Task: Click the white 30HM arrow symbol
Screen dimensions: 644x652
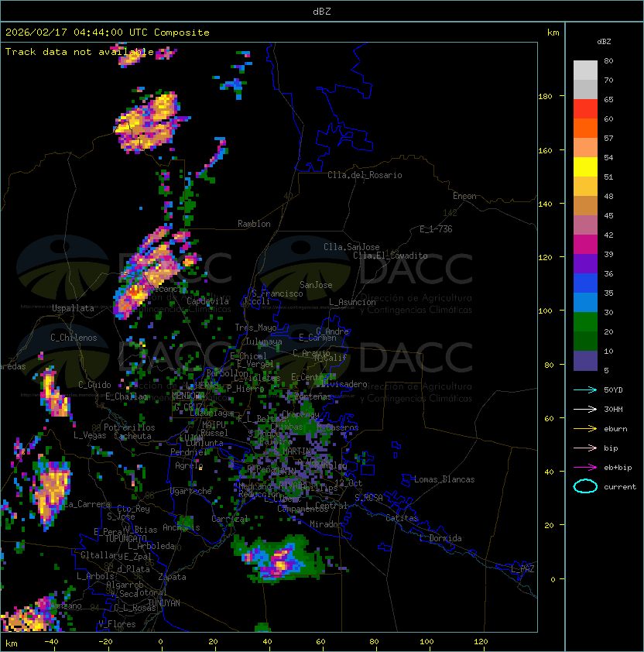Action: (x=585, y=409)
